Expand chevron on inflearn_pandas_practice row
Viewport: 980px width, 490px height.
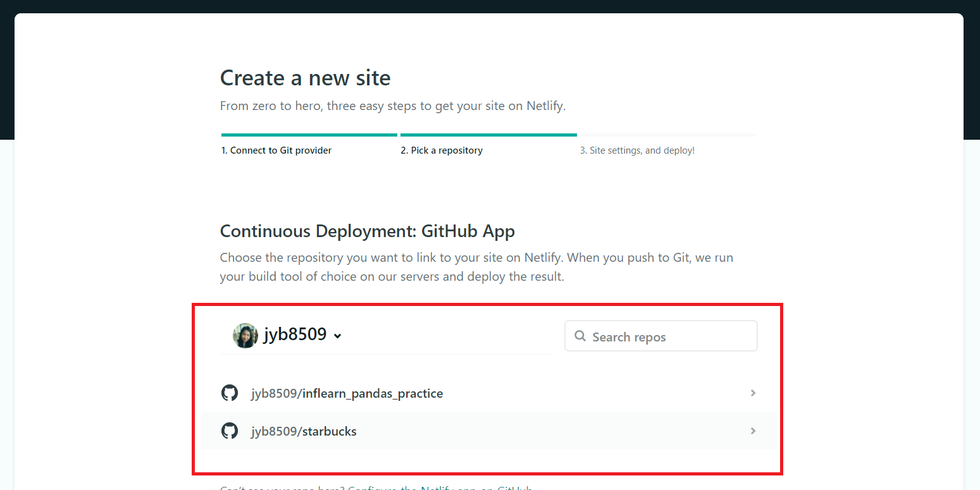(x=753, y=393)
